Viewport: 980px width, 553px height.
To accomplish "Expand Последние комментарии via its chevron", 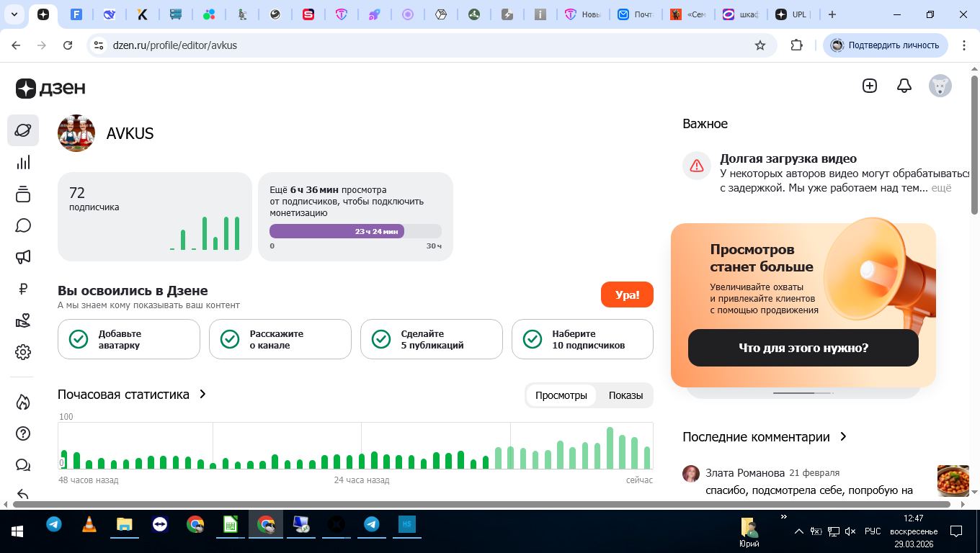I will (x=843, y=437).
